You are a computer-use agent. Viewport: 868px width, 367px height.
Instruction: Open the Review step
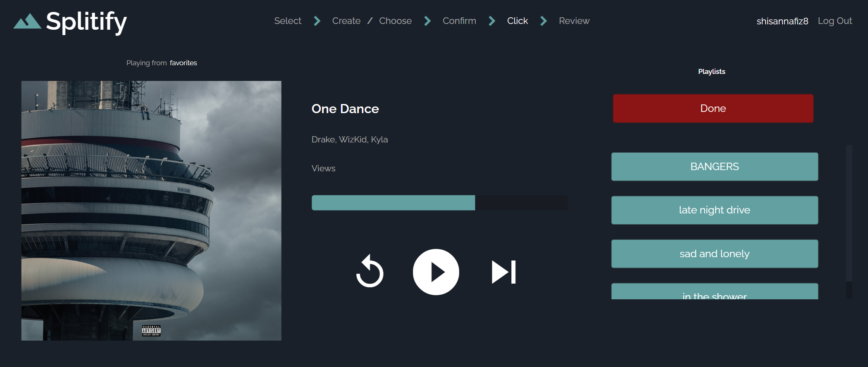point(574,21)
